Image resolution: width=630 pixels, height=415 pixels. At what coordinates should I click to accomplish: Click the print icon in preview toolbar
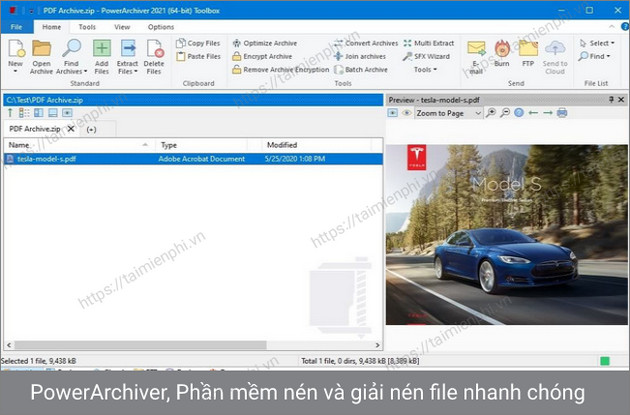pyautogui.click(x=562, y=113)
